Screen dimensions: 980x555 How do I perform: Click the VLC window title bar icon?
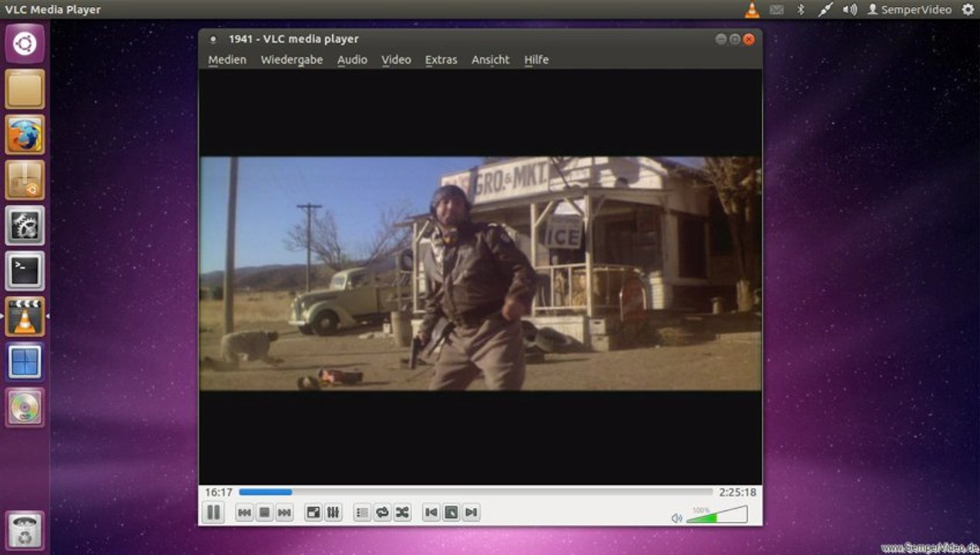coord(213,39)
